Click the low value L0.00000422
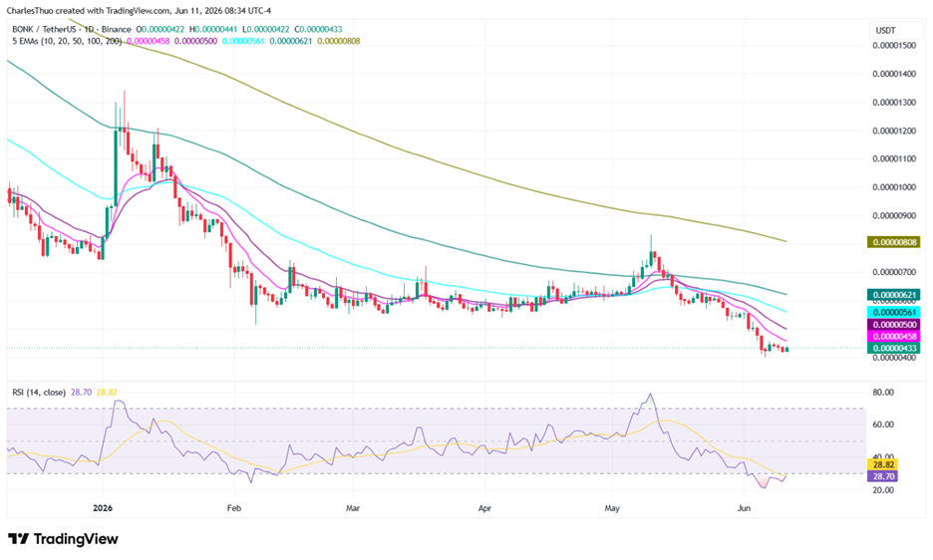The width and height of the screenshot is (933, 560). coord(265,29)
